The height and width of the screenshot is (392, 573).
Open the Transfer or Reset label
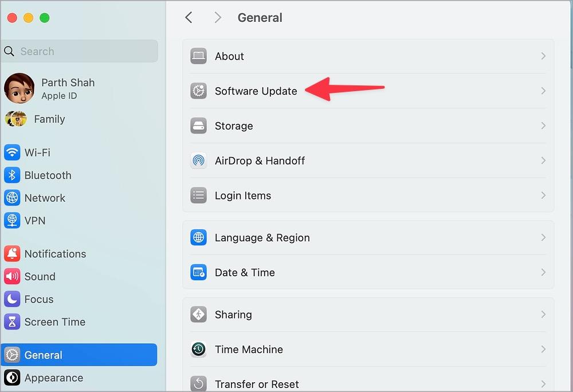[257, 384]
